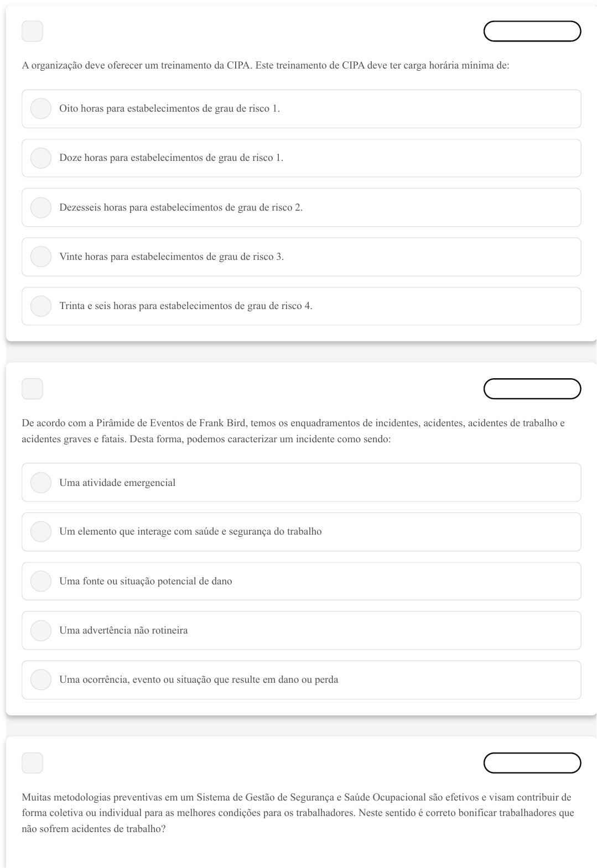Click the Pirâmide de Eventos question text
Screen dimensions: 597x868
pyautogui.click(x=293, y=431)
